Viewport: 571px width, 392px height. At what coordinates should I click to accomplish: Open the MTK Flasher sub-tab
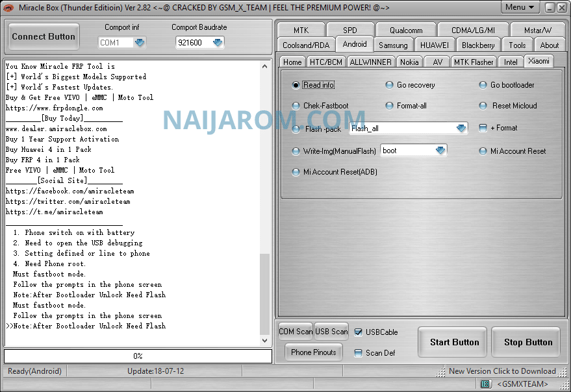point(474,62)
